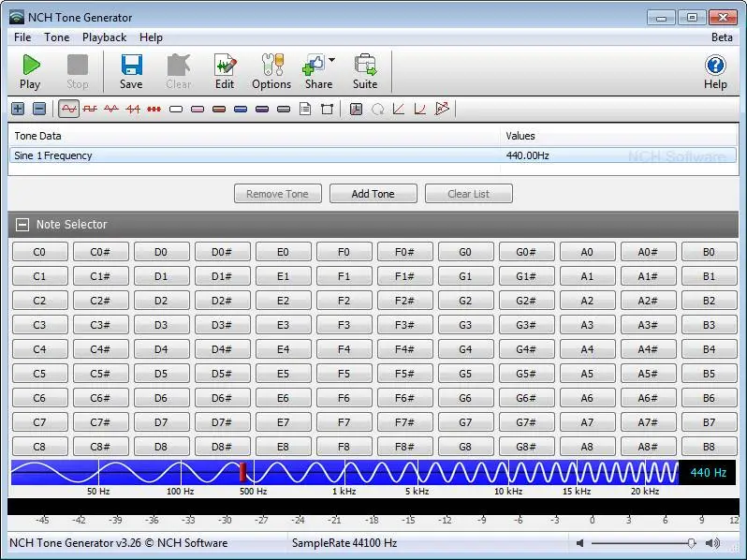
Task: Open the Edit tool
Action: (x=225, y=71)
